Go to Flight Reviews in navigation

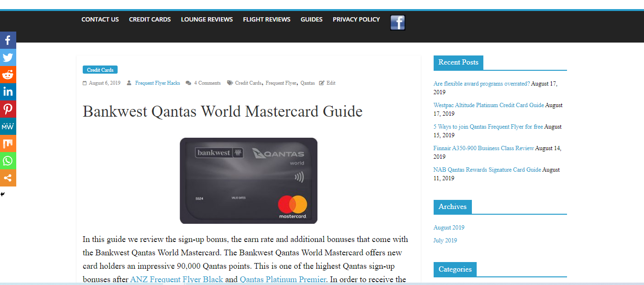(267, 20)
